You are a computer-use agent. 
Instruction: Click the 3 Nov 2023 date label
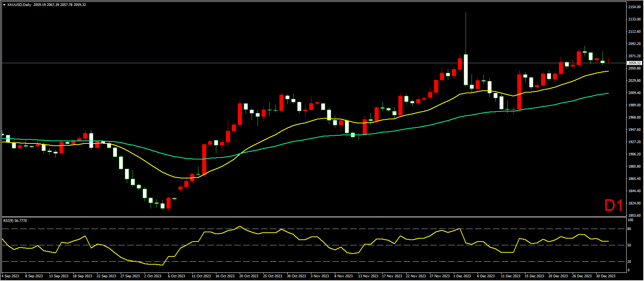[320, 276]
